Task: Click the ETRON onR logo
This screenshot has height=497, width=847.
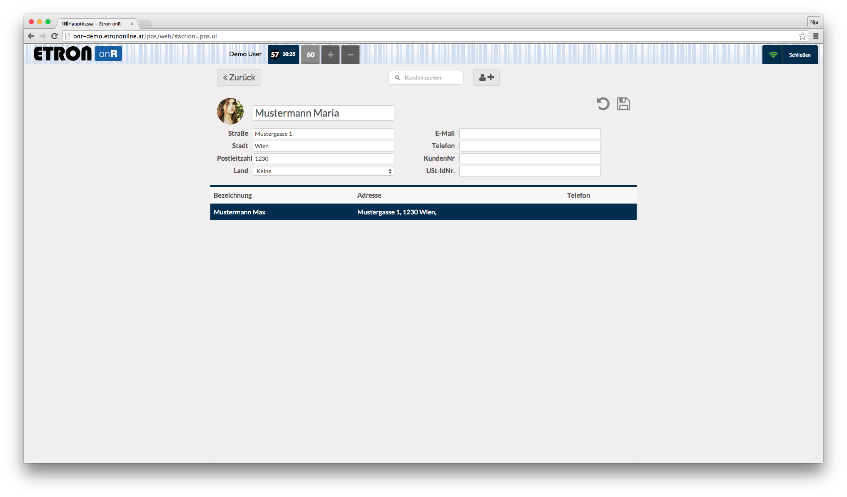Action: tap(77, 54)
